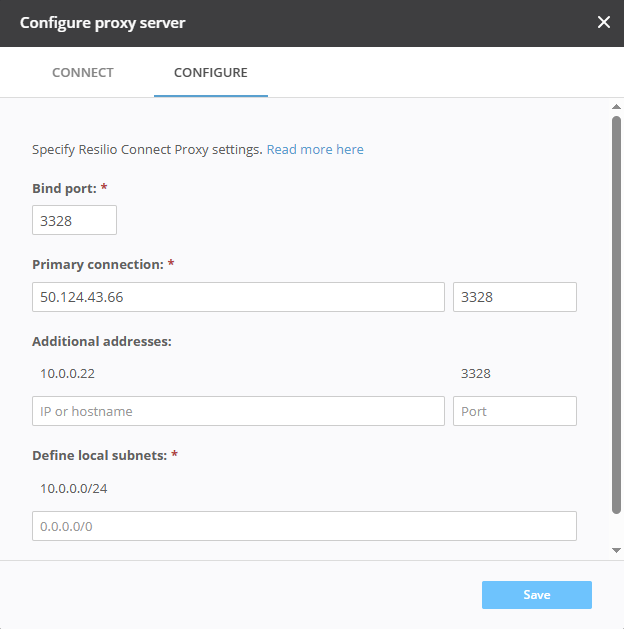Click the additional address Port input

click(x=514, y=411)
